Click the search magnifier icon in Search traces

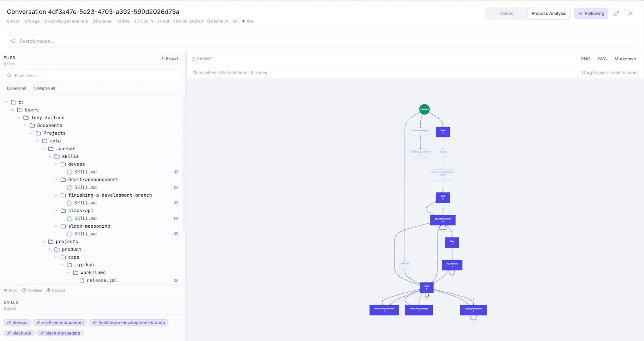tap(13, 41)
